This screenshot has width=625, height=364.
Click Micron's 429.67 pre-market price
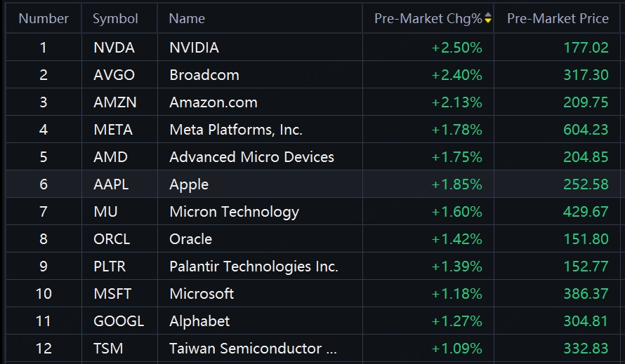pyautogui.click(x=586, y=212)
